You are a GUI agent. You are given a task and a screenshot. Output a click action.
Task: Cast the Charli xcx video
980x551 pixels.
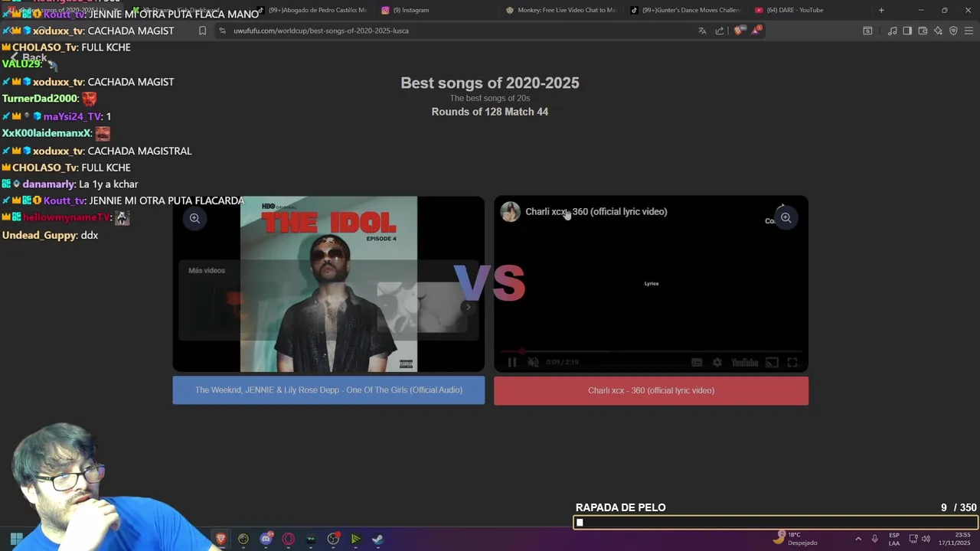pos(773,363)
